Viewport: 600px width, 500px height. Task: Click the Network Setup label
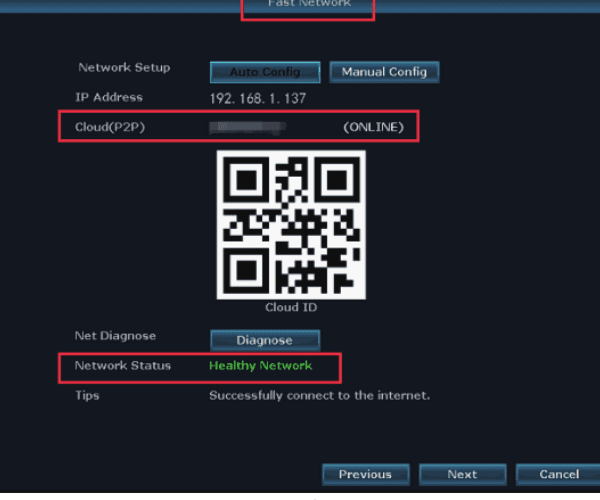click(x=124, y=68)
